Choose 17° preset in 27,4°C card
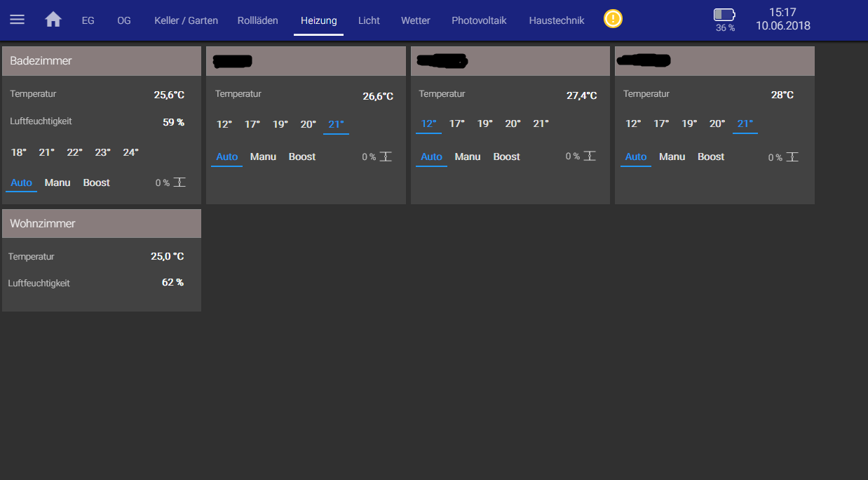Screen dimensions: 868x480 [457, 124]
